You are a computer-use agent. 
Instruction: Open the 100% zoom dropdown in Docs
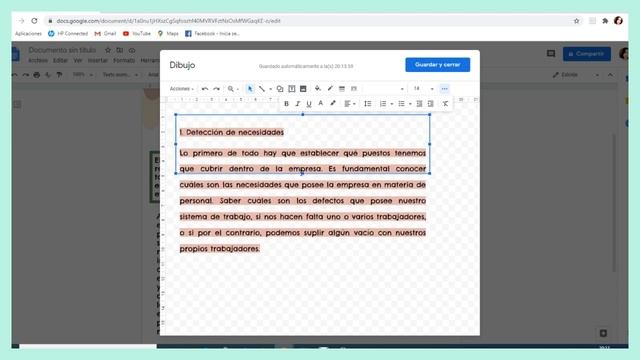pyautogui.click(x=83, y=75)
